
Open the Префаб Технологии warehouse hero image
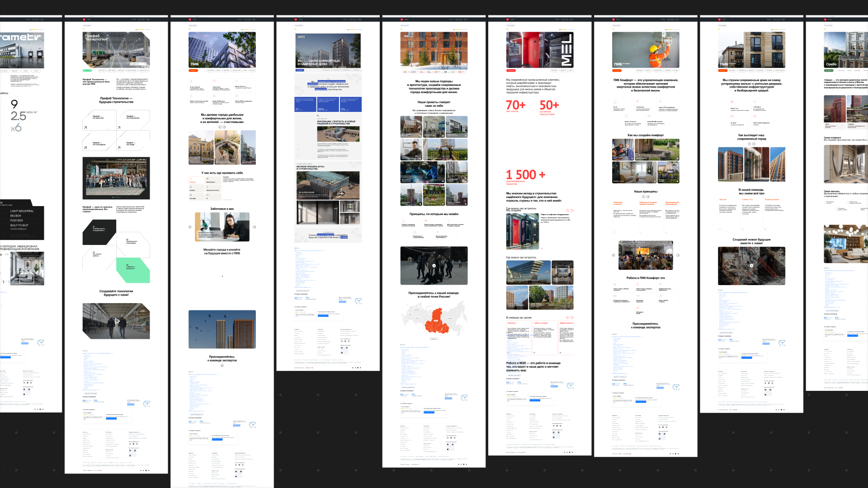coord(116,49)
